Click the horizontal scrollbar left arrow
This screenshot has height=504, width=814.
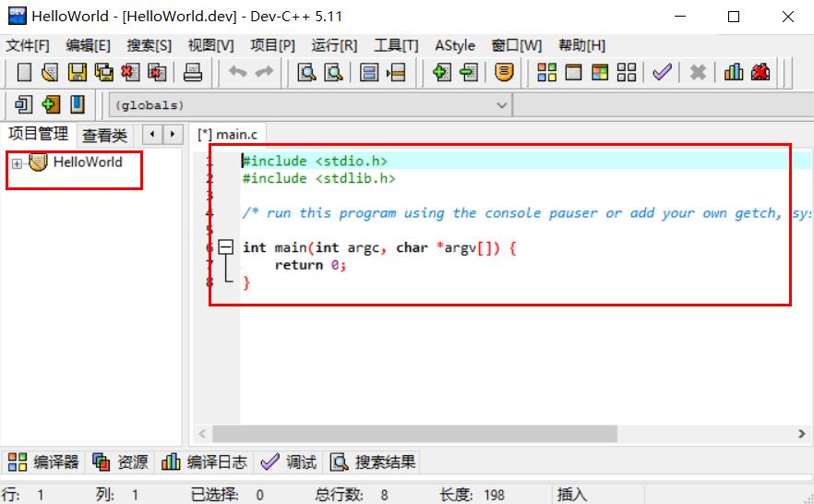202,434
